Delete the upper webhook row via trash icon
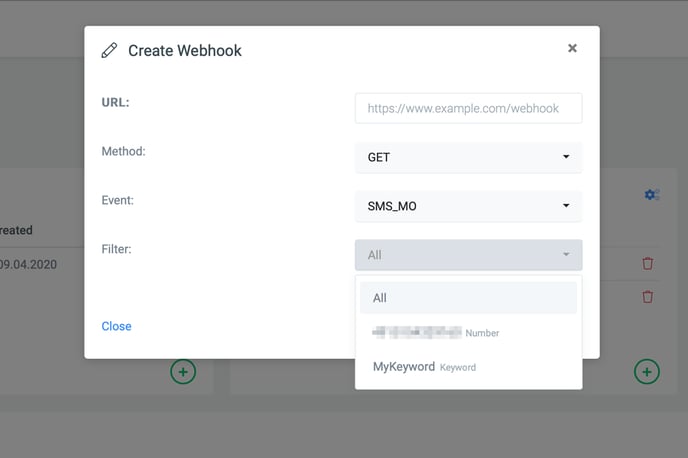This screenshot has height=458, width=688. click(648, 263)
